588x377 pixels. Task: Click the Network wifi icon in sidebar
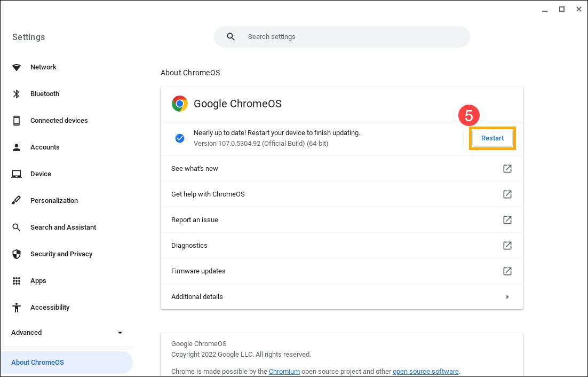(x=17, y=67)
